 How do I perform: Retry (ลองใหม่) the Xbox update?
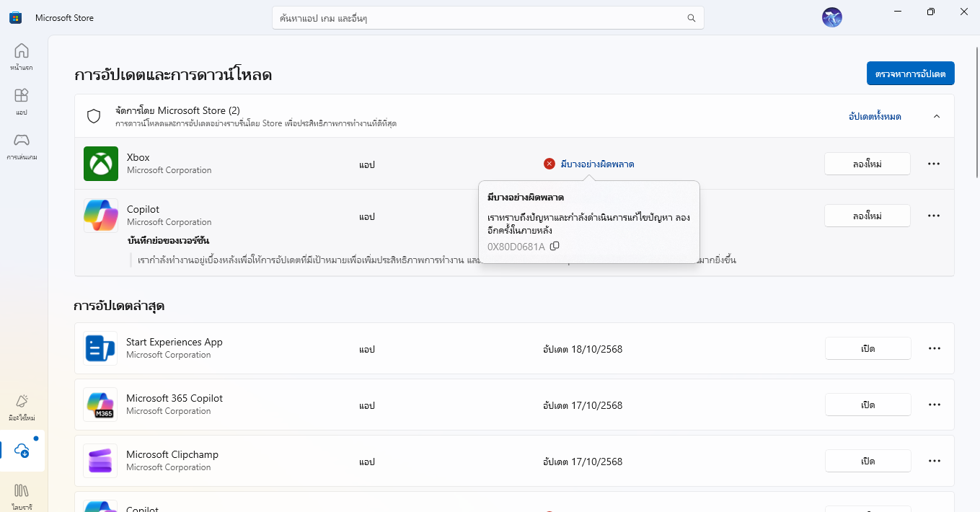868,164
